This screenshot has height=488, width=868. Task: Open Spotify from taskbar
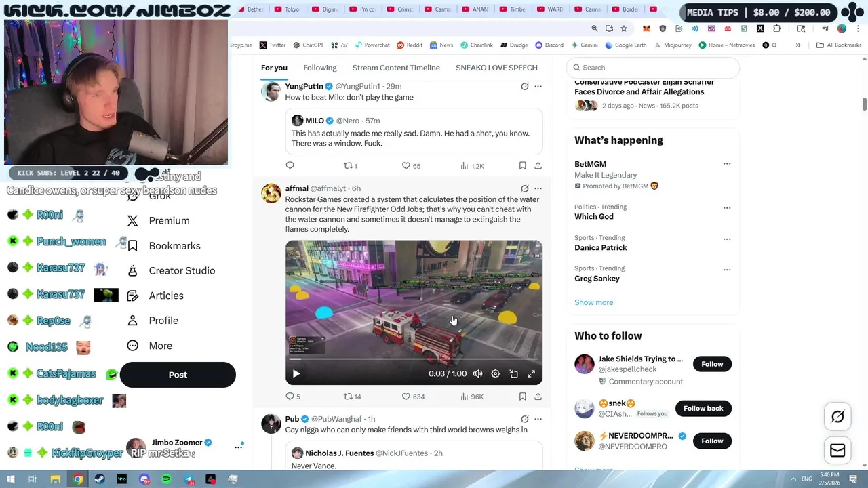166,479
